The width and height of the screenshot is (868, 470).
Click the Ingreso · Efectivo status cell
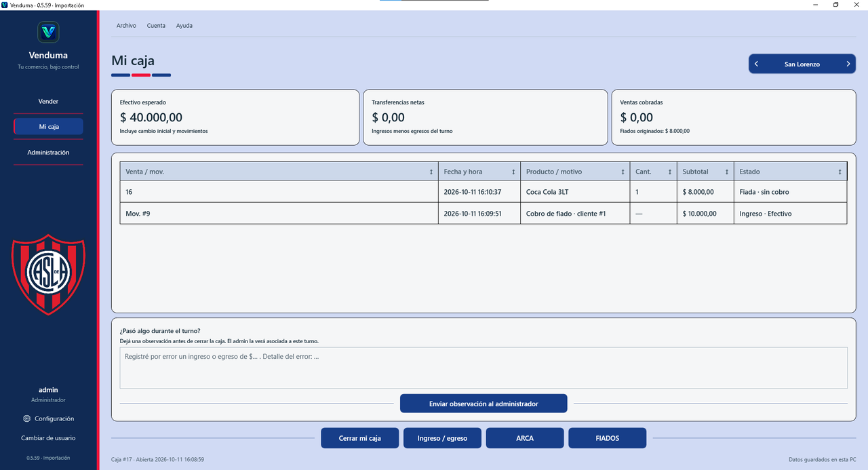tap(791, 214)
